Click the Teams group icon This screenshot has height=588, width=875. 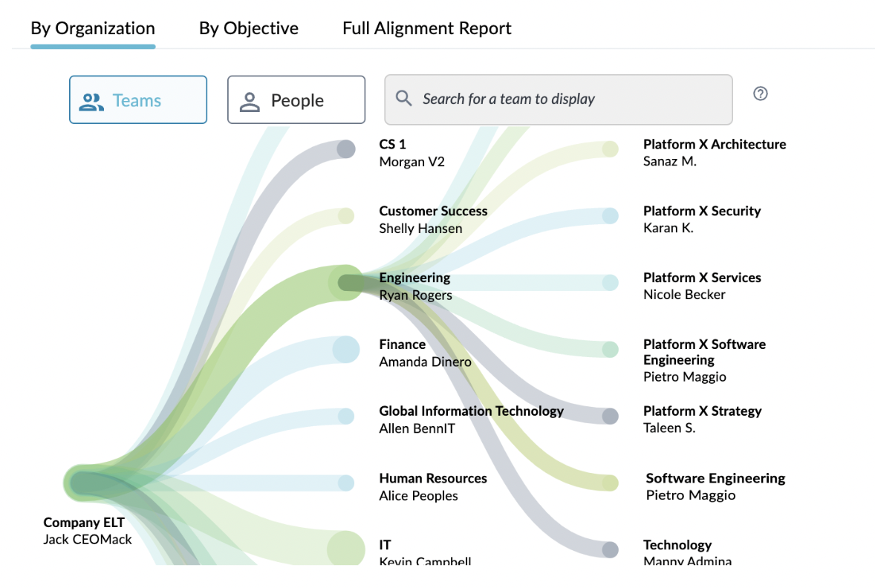coord(91,102)
